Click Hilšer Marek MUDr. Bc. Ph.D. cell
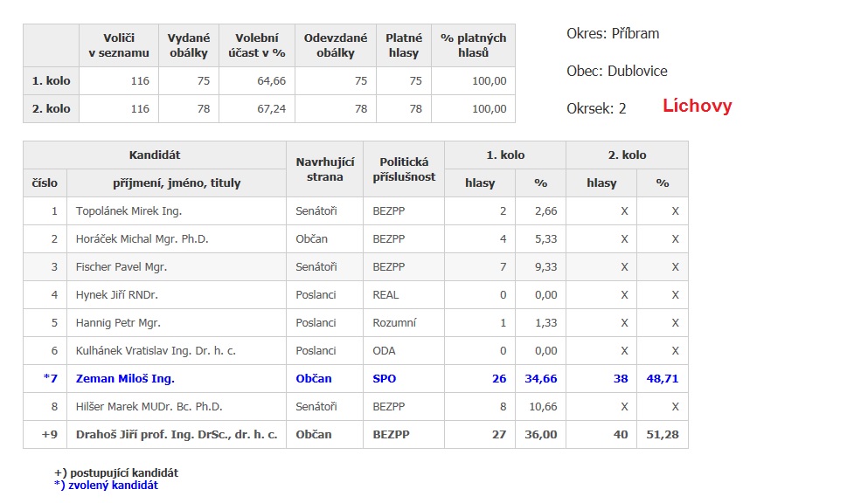The height and width of the screenshot is (503, 868). click(x=149, y=406)
